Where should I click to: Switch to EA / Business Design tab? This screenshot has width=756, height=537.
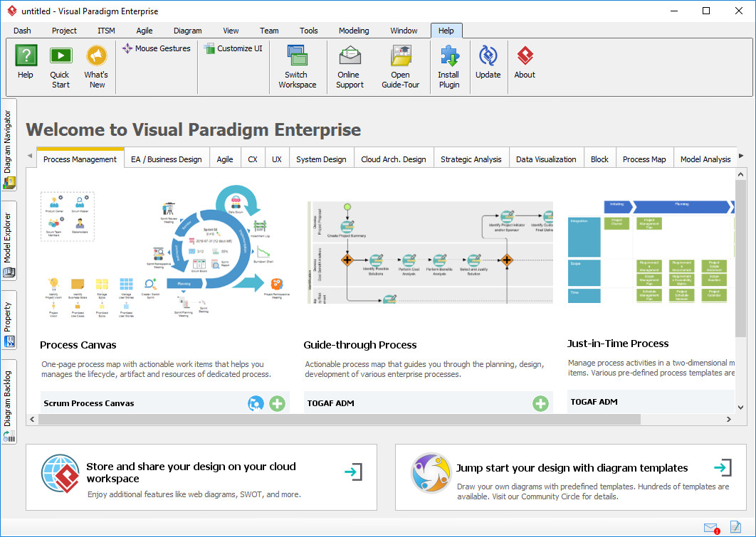[167, 159]
